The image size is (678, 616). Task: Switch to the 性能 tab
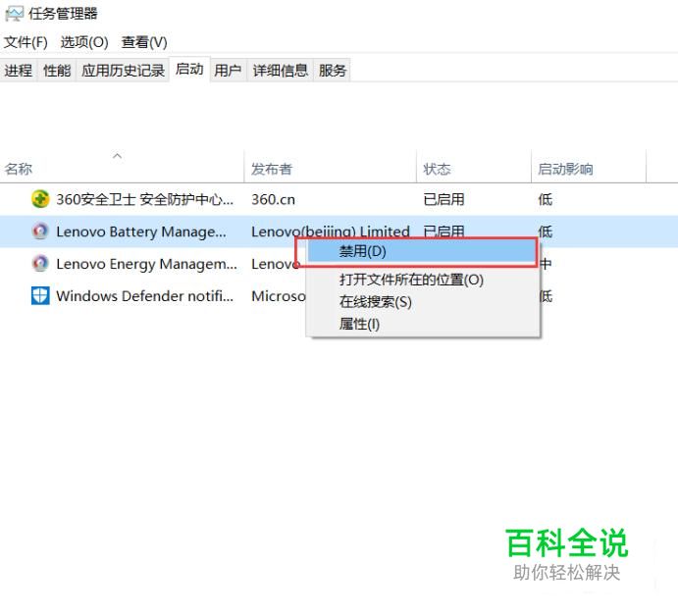pos(57,70)
